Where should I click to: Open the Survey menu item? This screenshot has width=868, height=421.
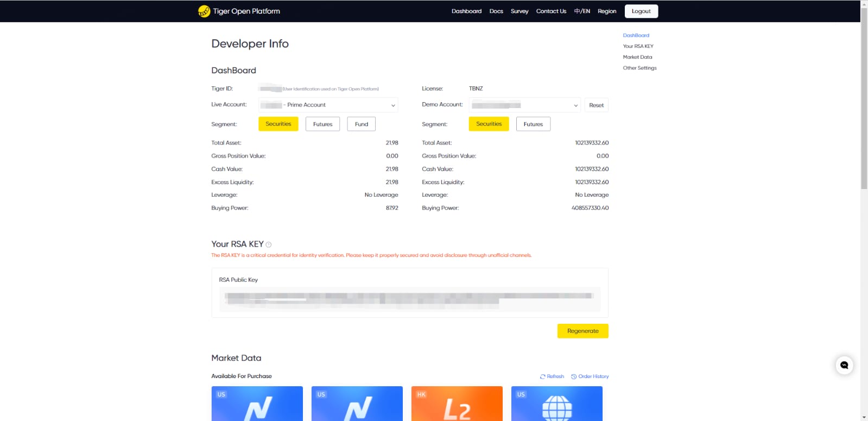pyautogui.click(x=519, y=11)
